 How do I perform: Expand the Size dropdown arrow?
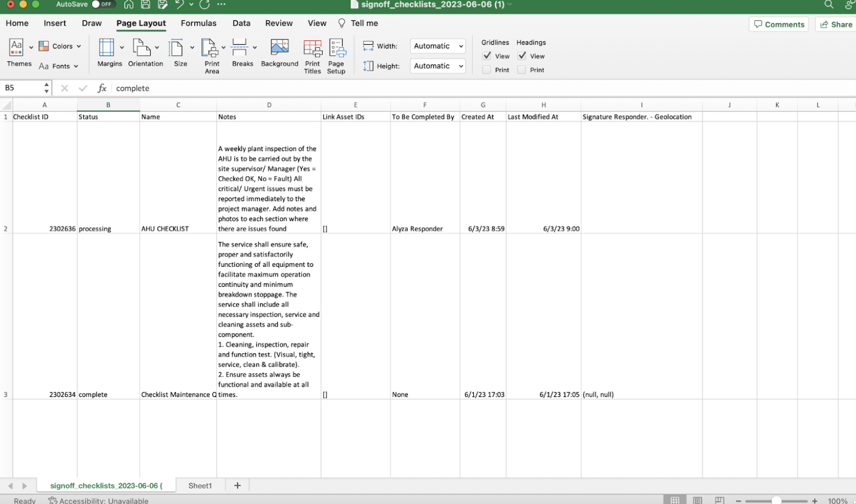tap(192, 47)
